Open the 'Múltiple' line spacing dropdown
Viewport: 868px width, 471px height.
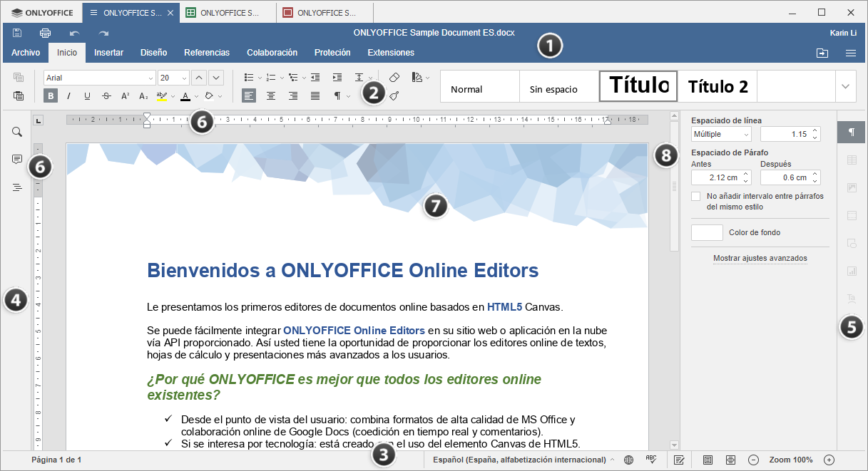(720, 134)
